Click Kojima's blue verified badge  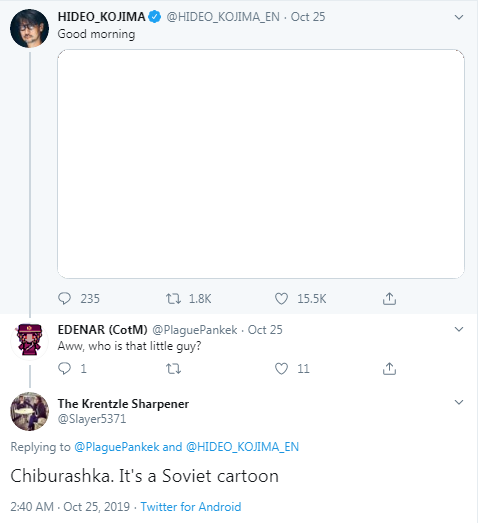pyautogui.click(x=154, y=17)
